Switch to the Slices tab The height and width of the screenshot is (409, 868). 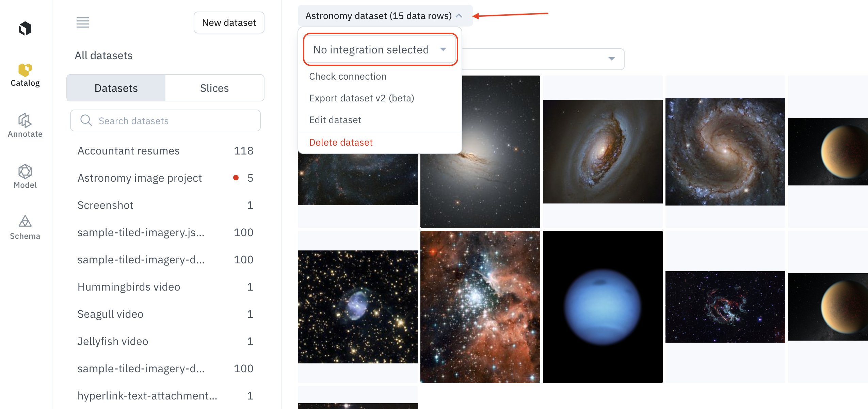[x=214, y=88]
